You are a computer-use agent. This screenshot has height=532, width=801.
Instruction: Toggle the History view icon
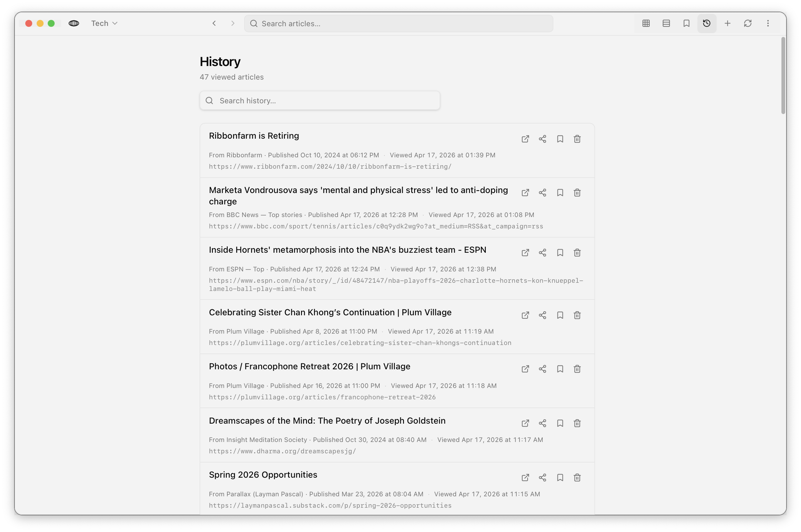[x=707, y=23]
